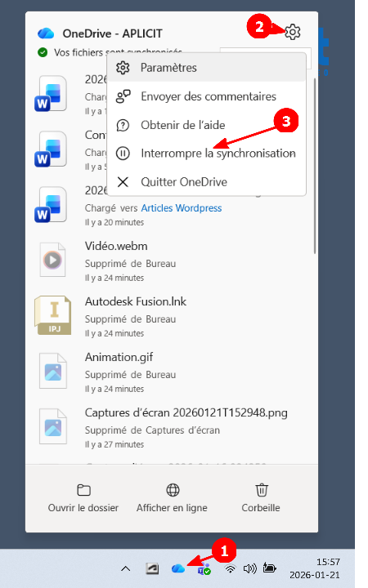
Task: Open the OneDrive settings gear menu
Action: pos(293,32)
